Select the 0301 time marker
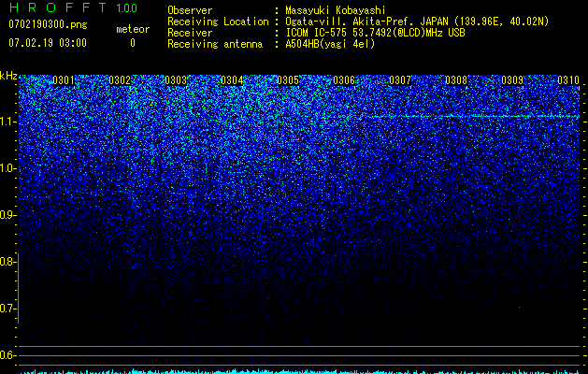Screen dimensions: 588x374 64,80
